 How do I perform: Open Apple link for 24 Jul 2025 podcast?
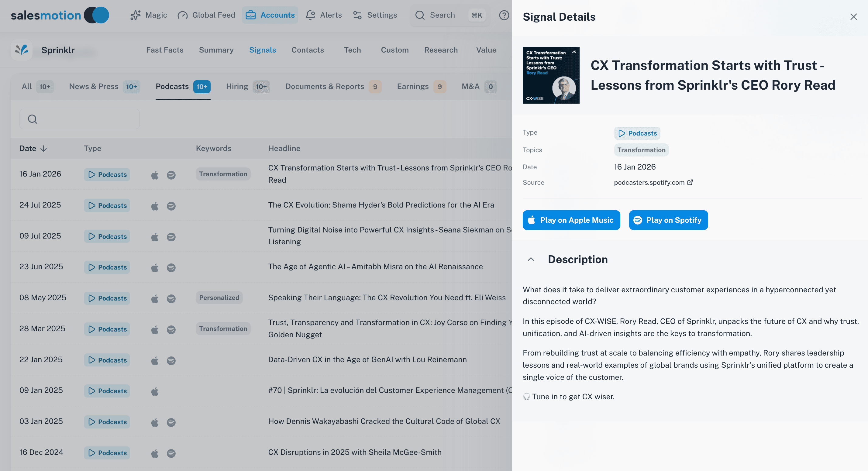[x=155, y=206]
